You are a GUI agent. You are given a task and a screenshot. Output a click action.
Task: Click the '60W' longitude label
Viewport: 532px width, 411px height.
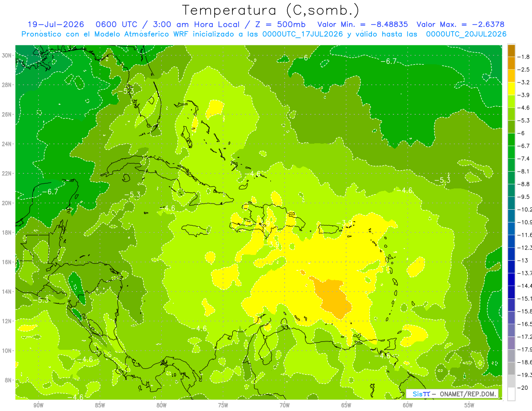(x=408, y=405)
